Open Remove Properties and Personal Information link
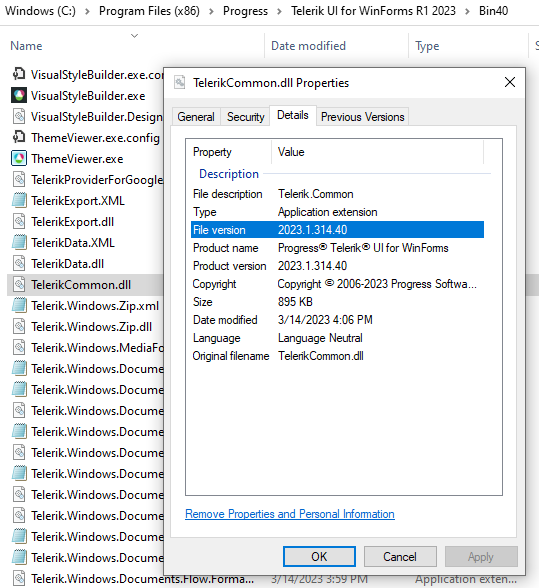Viewport: 539px width, 588px height. pos(290,514)
